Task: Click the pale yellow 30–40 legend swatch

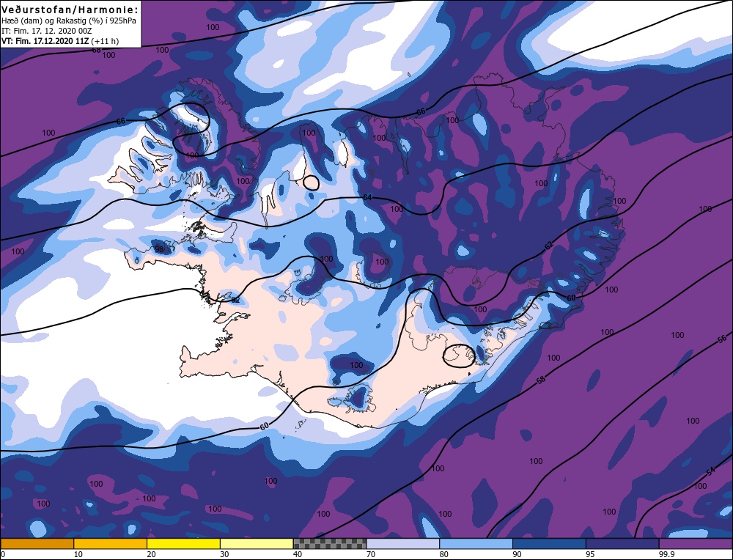Action: click(257, 543)
